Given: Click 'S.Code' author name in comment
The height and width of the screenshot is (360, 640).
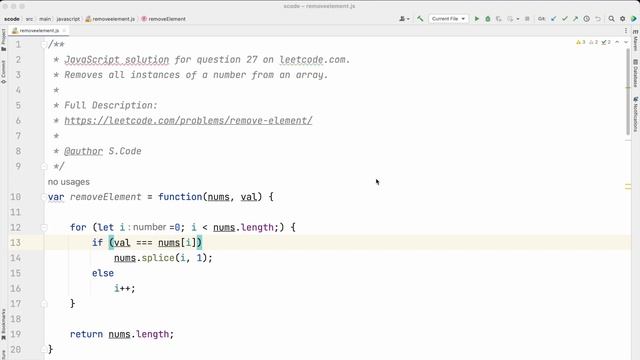Looking at the screenshot, I should (x=125, y=151).
